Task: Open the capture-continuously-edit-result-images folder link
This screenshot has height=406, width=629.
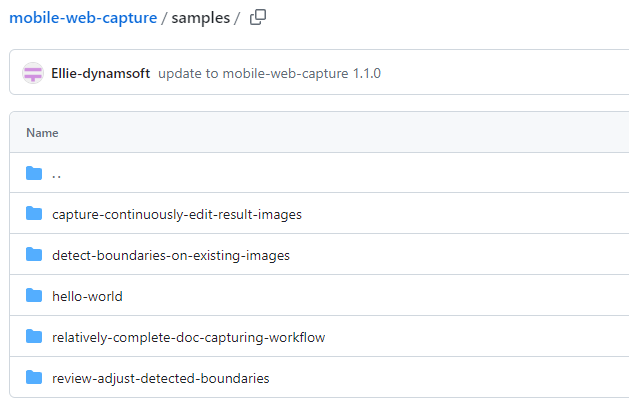Action: click(x=176, y=214)
